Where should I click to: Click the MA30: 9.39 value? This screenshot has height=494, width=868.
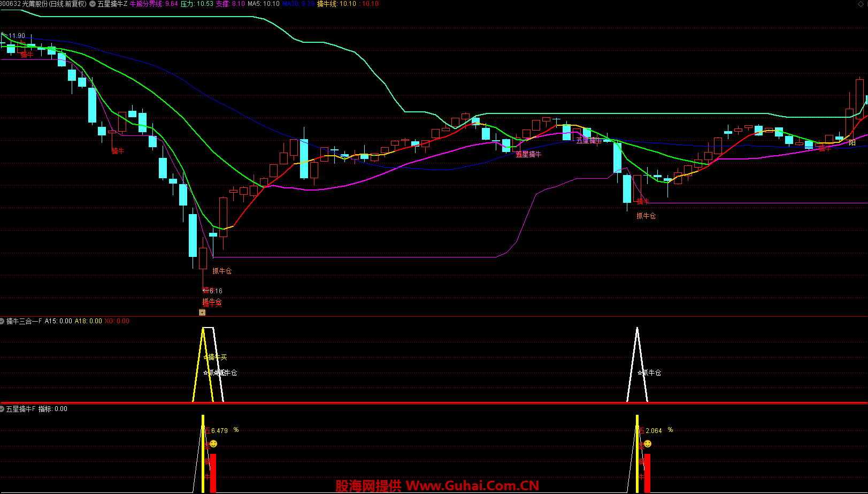(298, 4)
